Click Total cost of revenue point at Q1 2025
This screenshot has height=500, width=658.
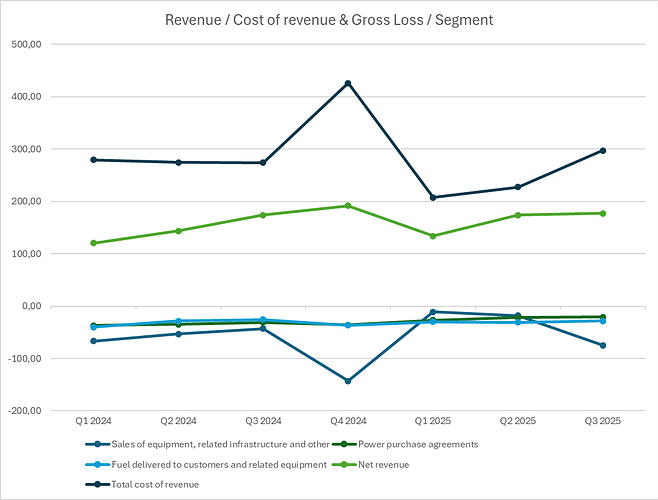(x=433, y=197)
